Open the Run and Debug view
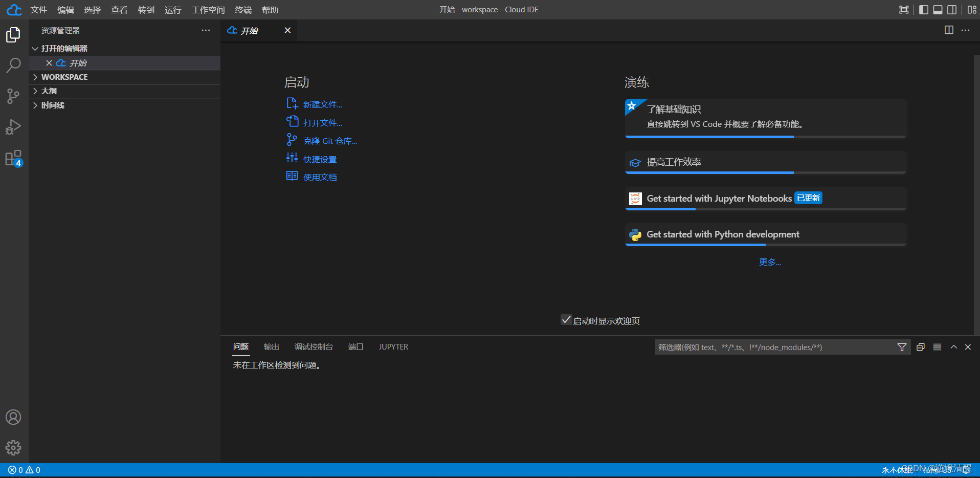The image size is (980, 478). coord(13,126)
